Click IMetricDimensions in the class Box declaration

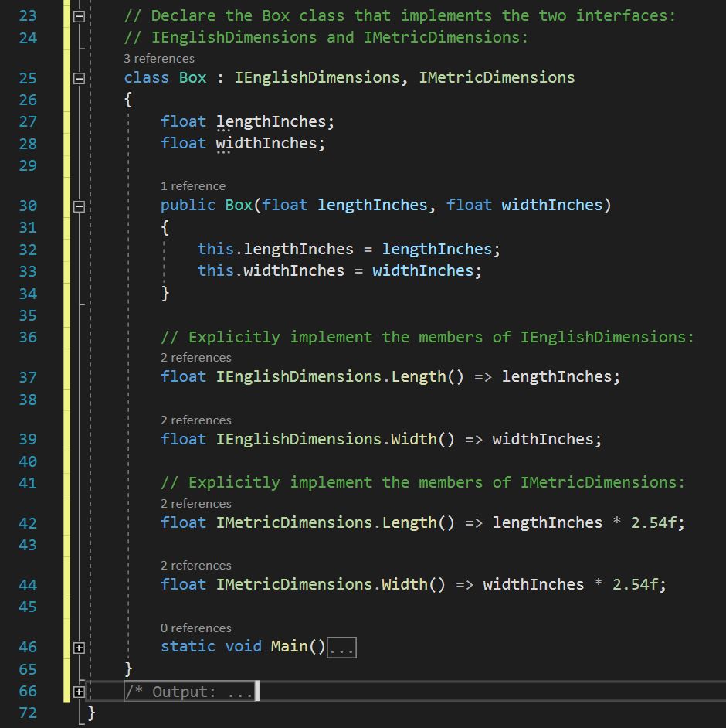point(497,77)
